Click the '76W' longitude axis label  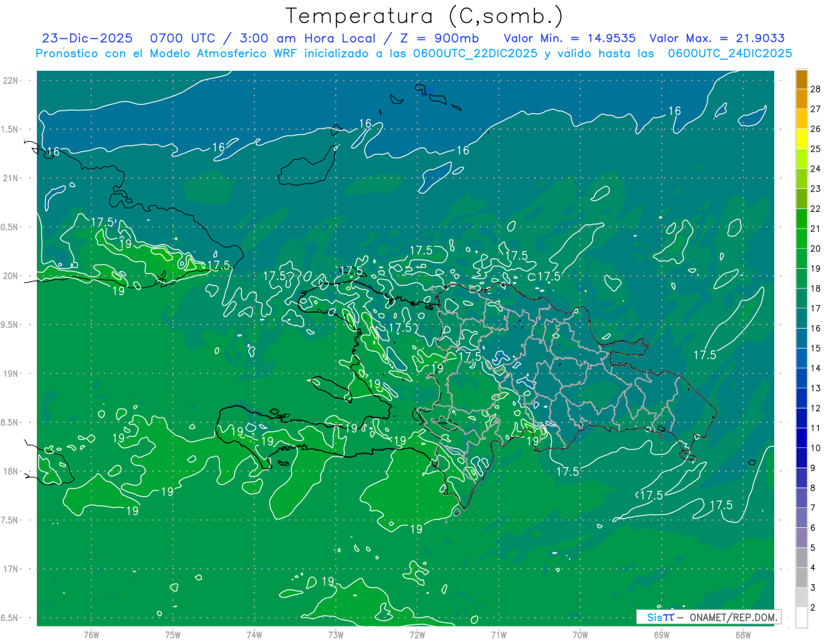[91, 635]
